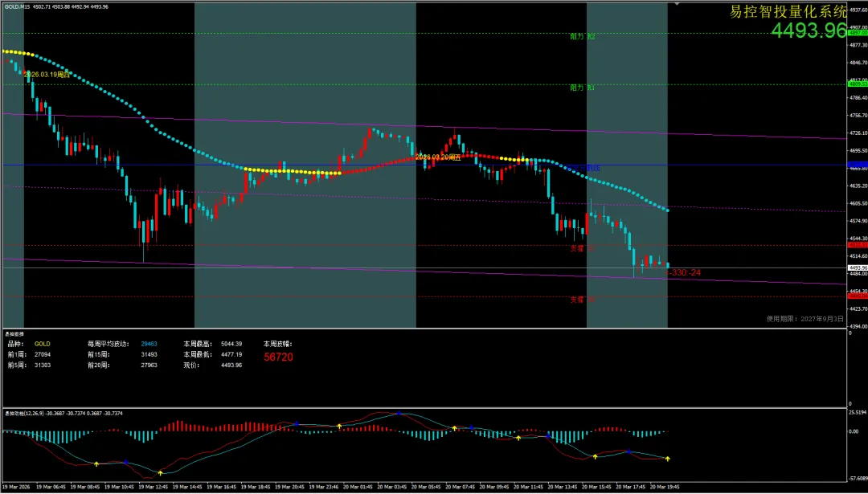Click the white 4493.96 current price tag

(x=858, y=267)
